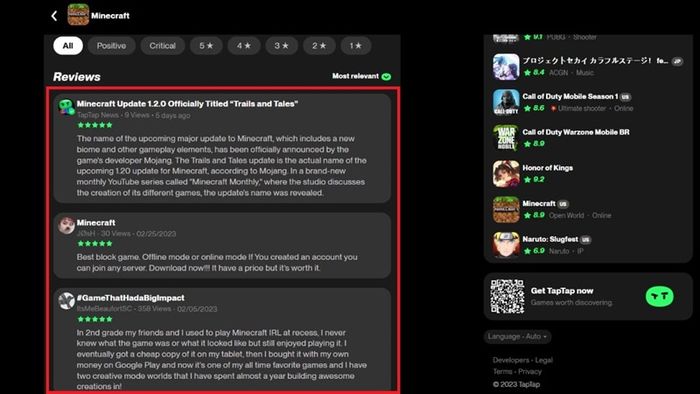This screenshot has height=394, width=700.
Task: Filter reviews by Critical
Action: click(x=162, y=46)
